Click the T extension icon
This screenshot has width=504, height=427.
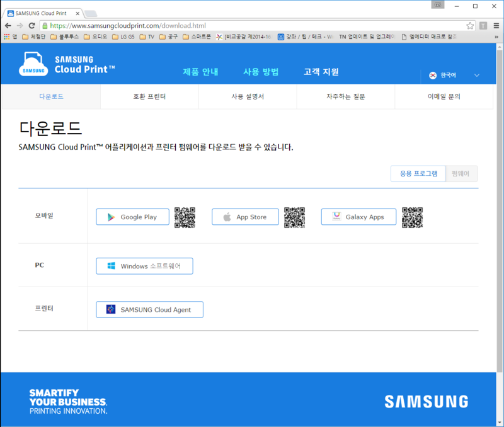point(483,26)
